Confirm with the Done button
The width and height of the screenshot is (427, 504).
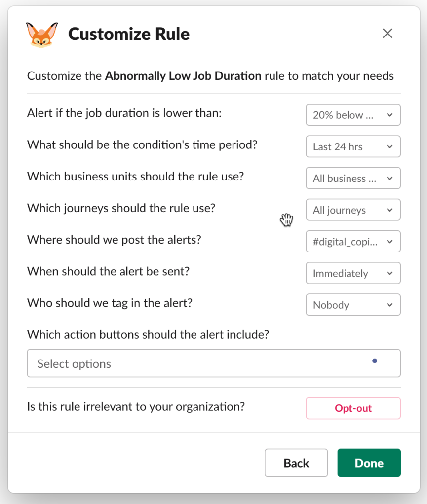pyautogui.click(x=369, y=463)
